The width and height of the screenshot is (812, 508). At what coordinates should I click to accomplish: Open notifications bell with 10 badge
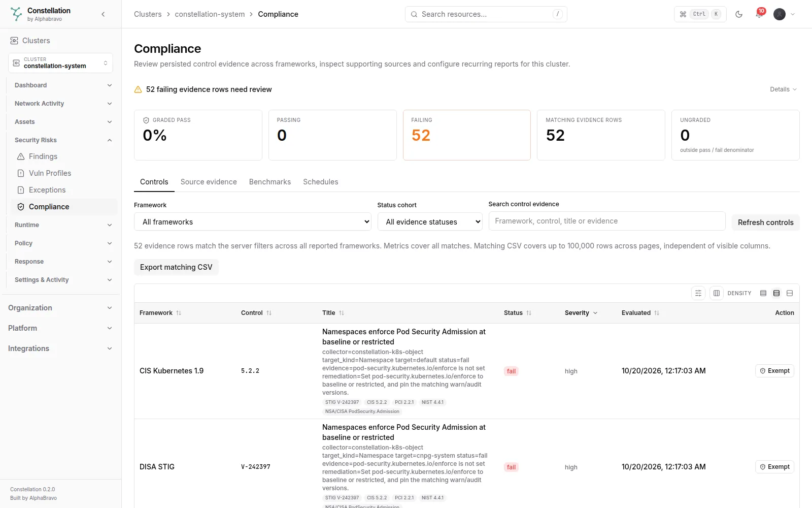[x=759, y=14]
